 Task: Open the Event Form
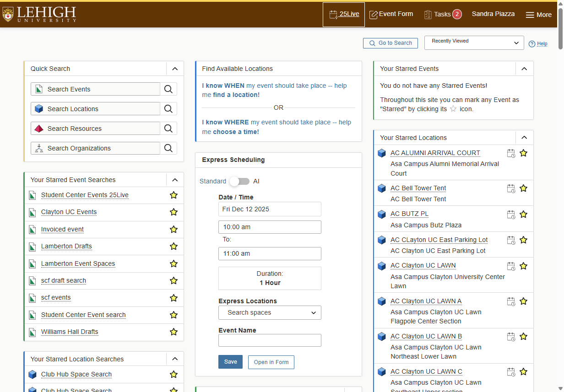pos(391,14)
